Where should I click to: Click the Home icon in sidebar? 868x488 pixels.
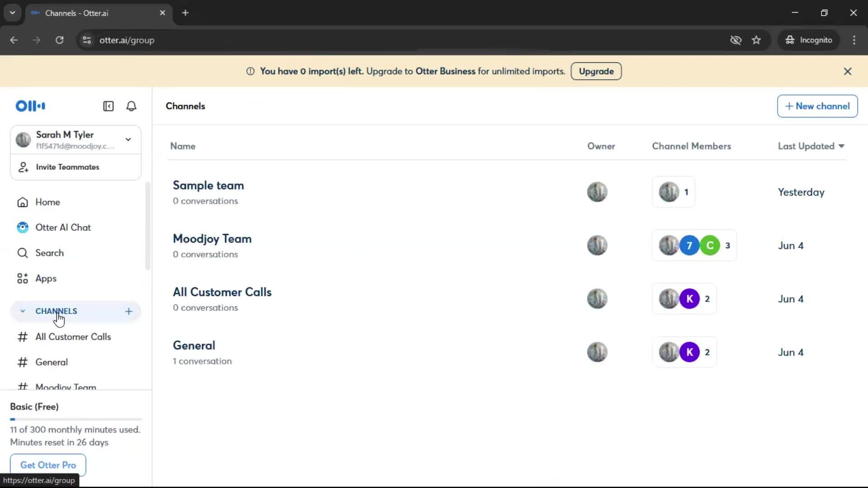point(23,202)
